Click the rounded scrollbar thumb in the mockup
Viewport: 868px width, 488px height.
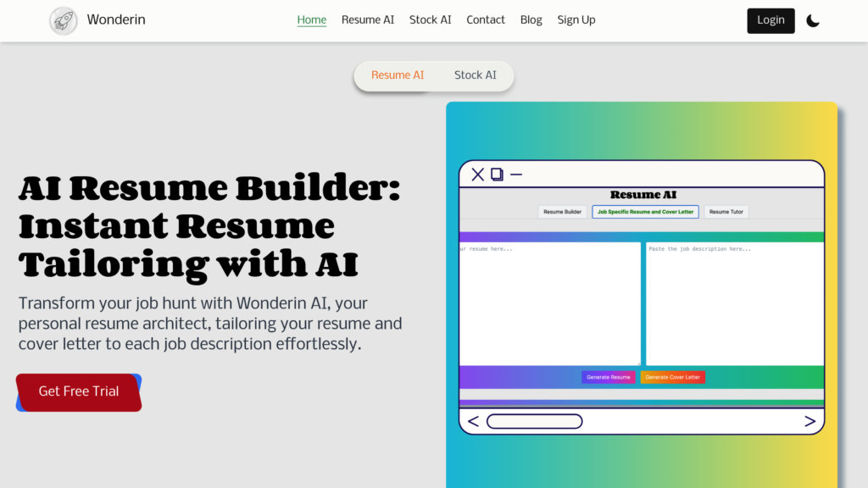click(x=534, y=422)
